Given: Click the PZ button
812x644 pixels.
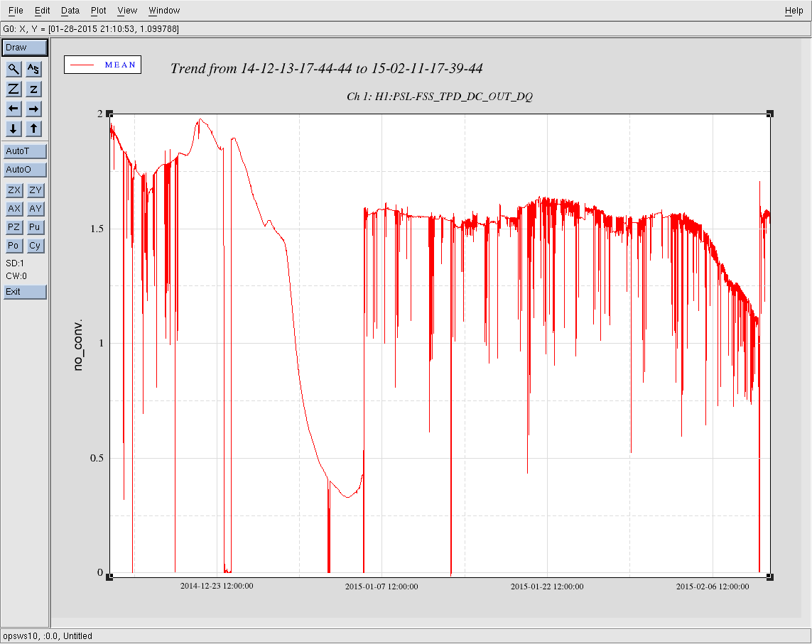Looking at the screenshot, I should click(14, 227).
